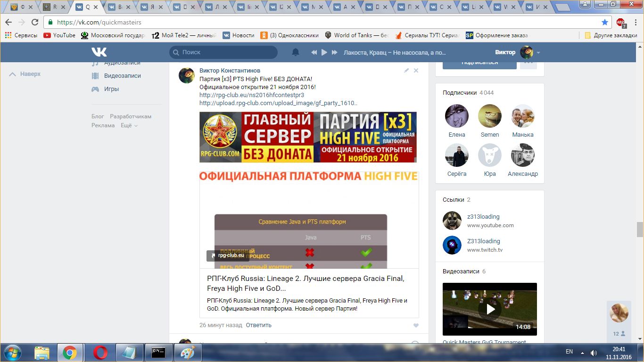This screenshot has height=362, width=644.
Task: Open subscriber Semen's avatar
Action: 490,116
